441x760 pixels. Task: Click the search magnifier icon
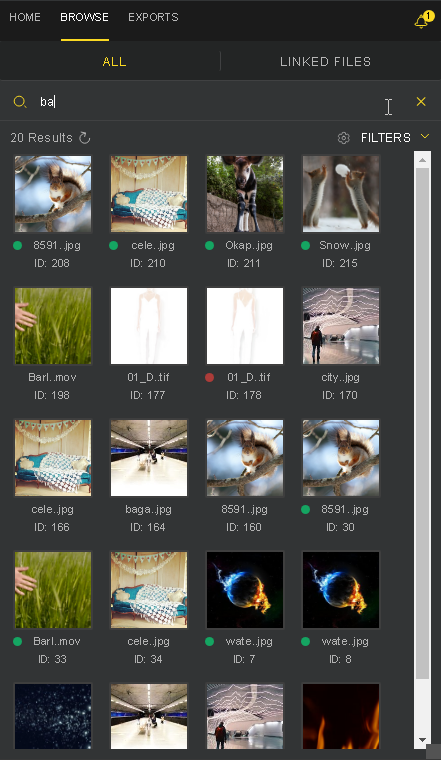[x=19, y=102]
